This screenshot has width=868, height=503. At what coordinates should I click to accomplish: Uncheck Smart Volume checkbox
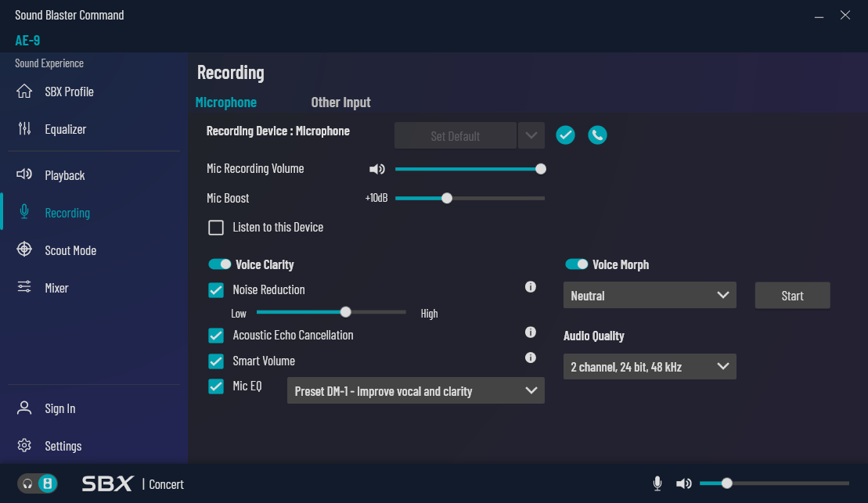216,361
